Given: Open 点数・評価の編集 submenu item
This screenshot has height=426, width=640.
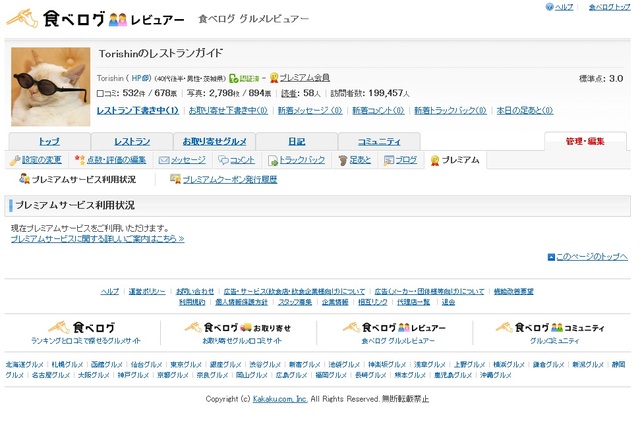Looking at the screenshot, I should 110,160.
